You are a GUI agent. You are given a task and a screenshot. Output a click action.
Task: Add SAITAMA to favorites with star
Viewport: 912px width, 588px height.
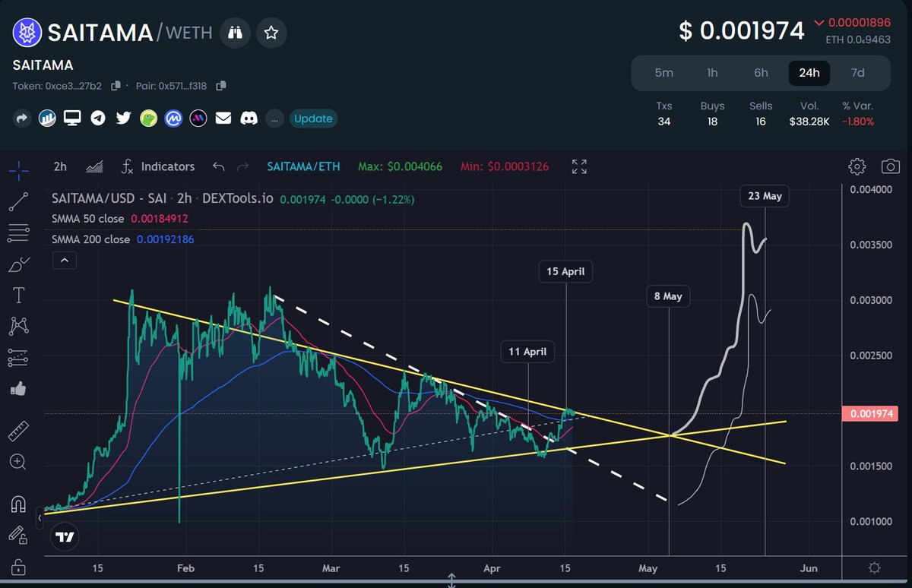(x=271, y=33)
